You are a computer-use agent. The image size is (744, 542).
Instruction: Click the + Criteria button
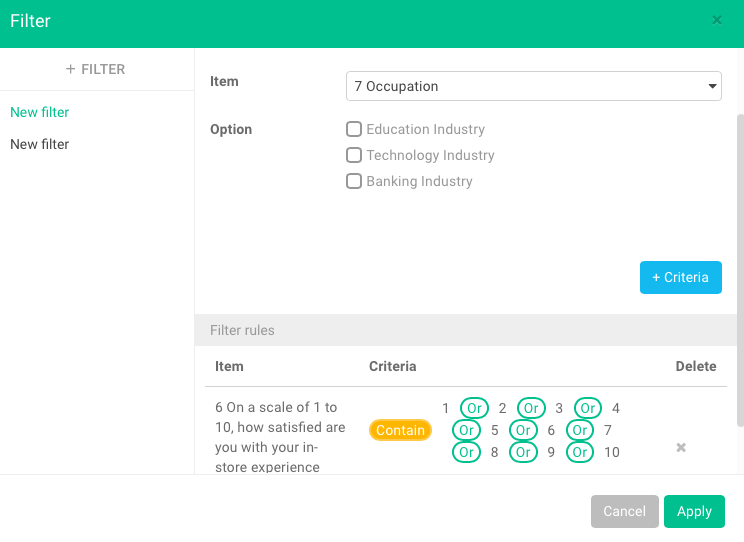pos(680,277)
